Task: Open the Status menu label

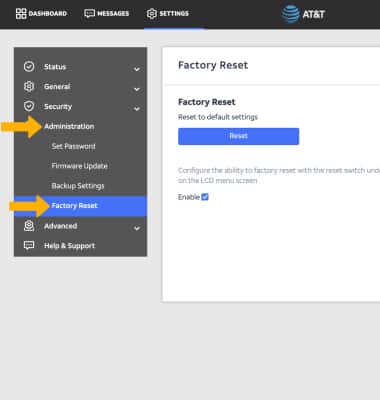Action: pyautogui.click(x=55, y=67)
